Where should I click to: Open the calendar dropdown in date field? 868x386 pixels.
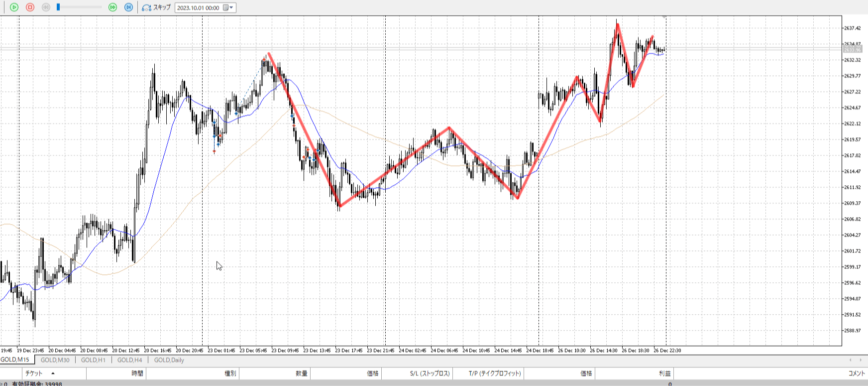(228, 8)
